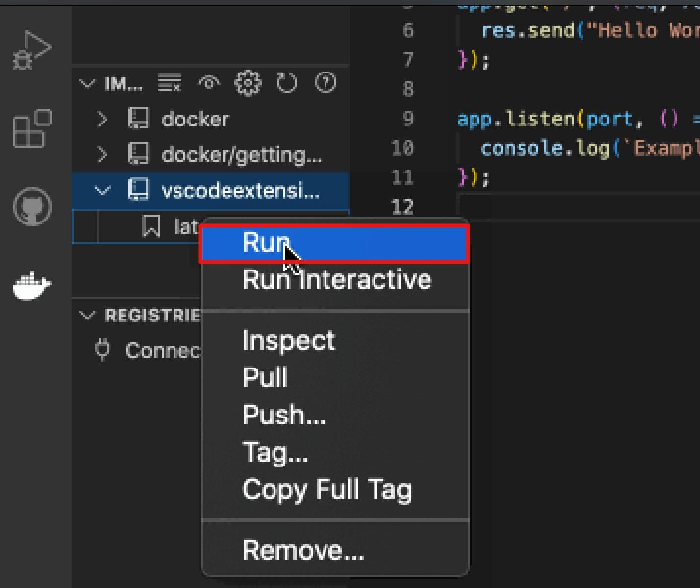
Task: Collapse the Images section chevron
Action: click(x=87, y=84)
